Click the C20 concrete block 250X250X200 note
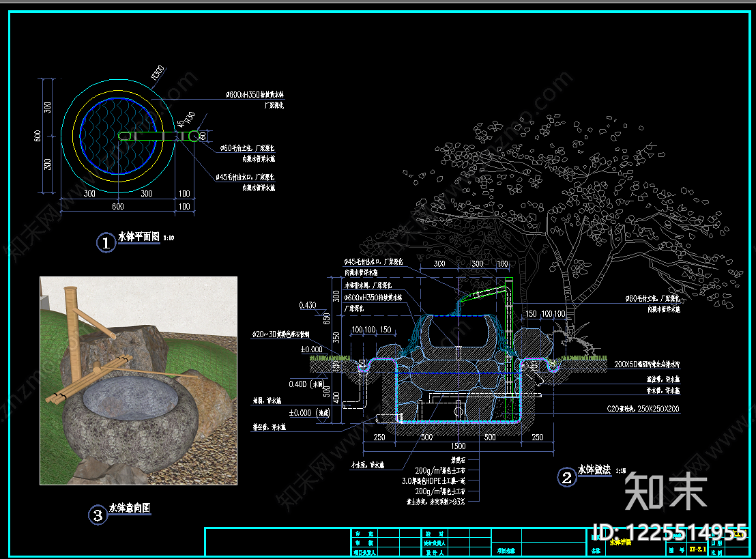 coord(643,409)
